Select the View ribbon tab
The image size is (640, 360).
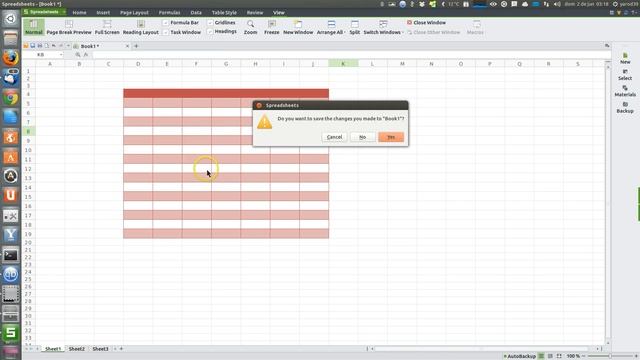point(279,13)
